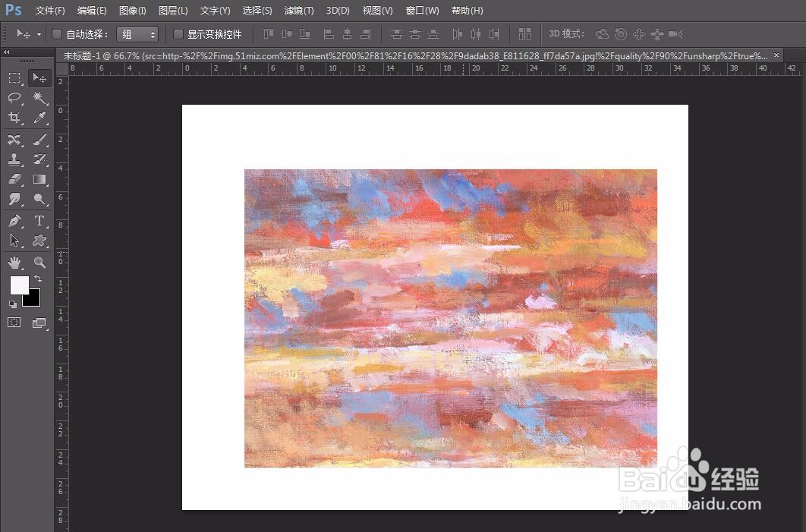Screen dimensions: 806x532
Task: Select the Horizontal Type tool
Action: pos(39,221)
